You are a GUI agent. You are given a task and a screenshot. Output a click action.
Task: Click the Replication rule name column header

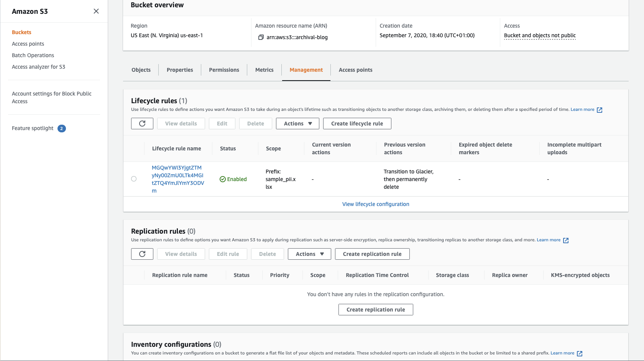click(180, 275)
